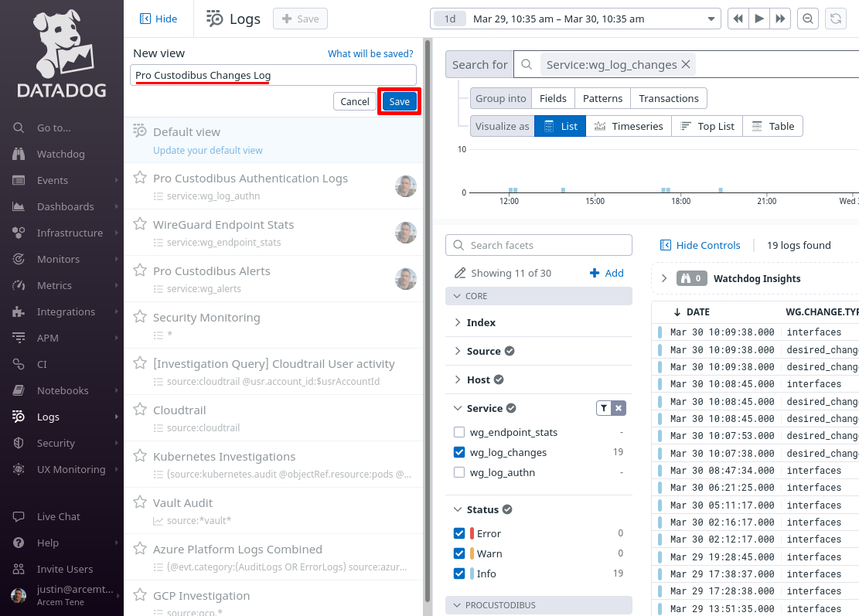Image resolution: width=859 pixels, height=616 pixels.
Task: Click the APM sidebar icon
Action: [19, 338]
